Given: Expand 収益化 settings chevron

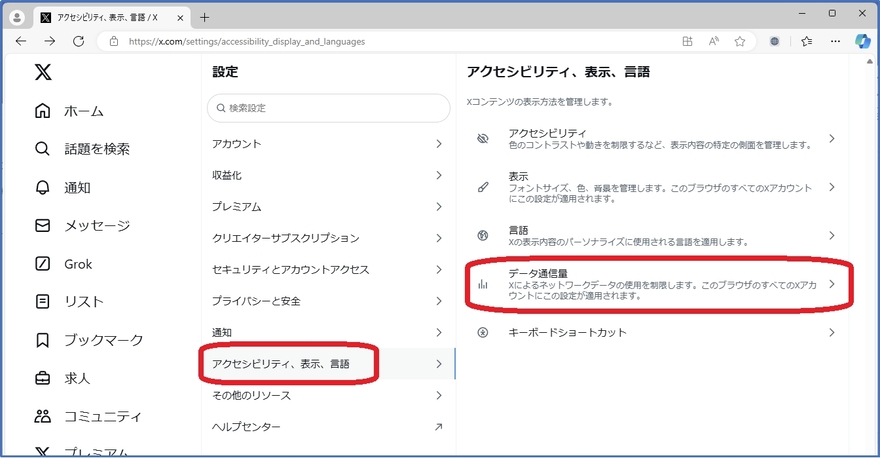Looking at the screenshot, I should [x=439, y=175].
